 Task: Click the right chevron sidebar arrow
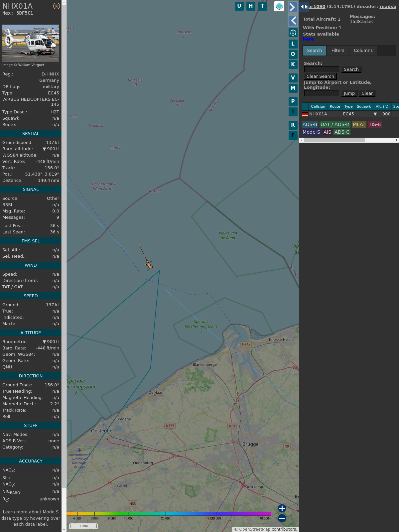(293, 7)
